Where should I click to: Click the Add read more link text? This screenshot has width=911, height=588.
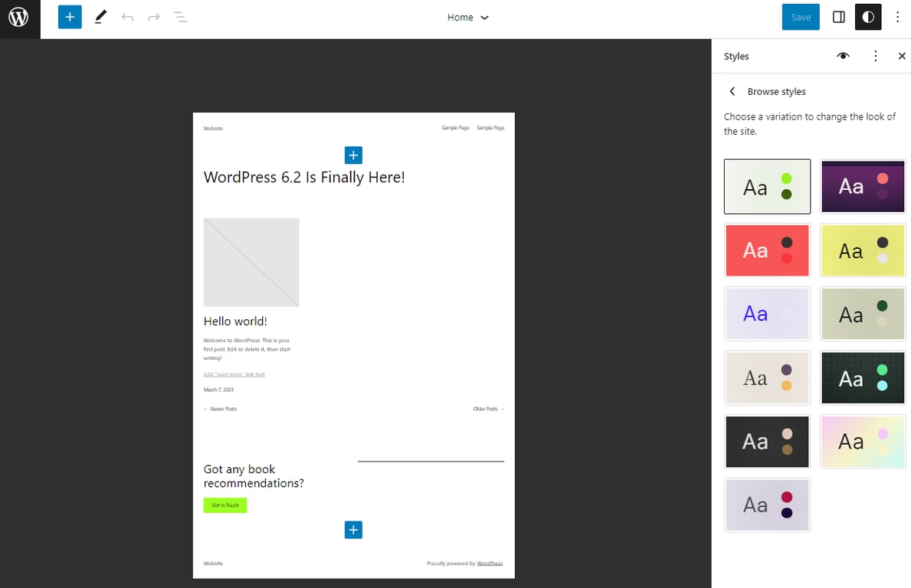point(234,374)
